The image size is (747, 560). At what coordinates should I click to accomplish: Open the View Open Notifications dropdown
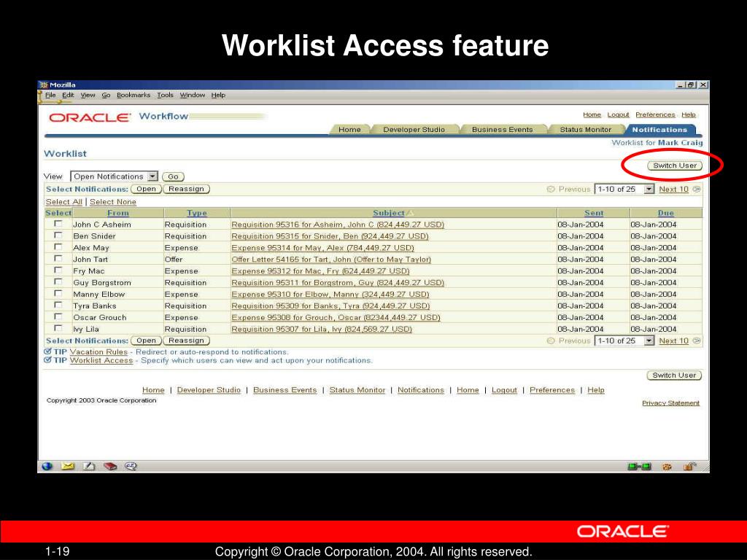[x=114, y=176]
